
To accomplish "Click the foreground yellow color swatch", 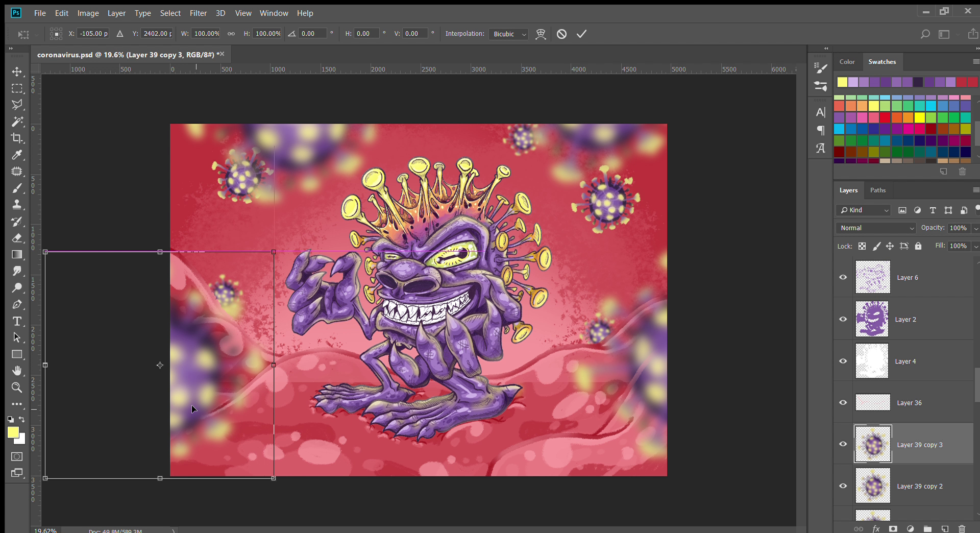I will (x=13, y=432).
